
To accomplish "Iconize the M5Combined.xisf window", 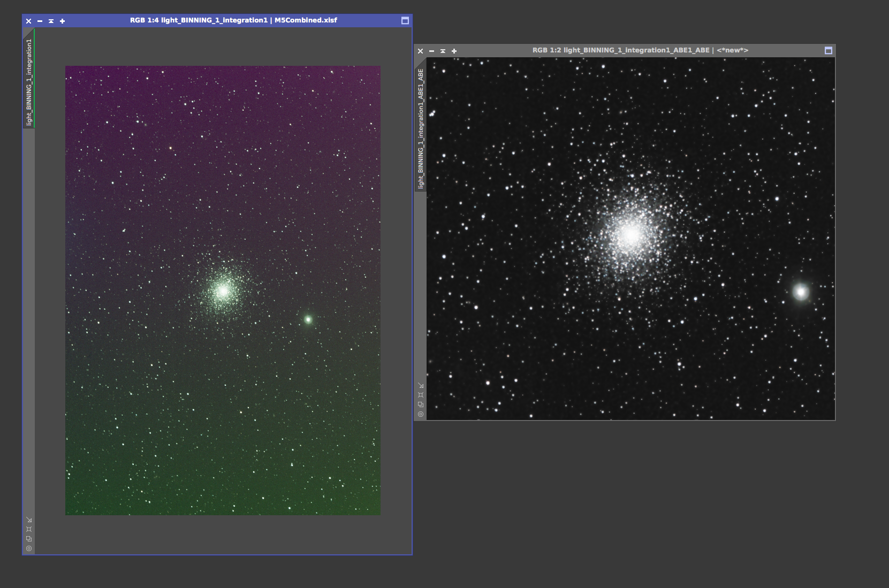I will pos(40,21).
